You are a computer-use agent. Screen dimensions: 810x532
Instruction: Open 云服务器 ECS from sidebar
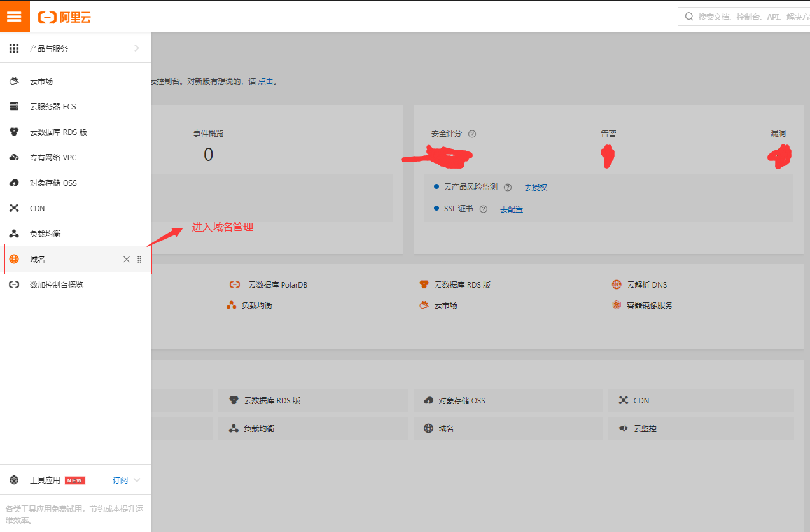53,107
